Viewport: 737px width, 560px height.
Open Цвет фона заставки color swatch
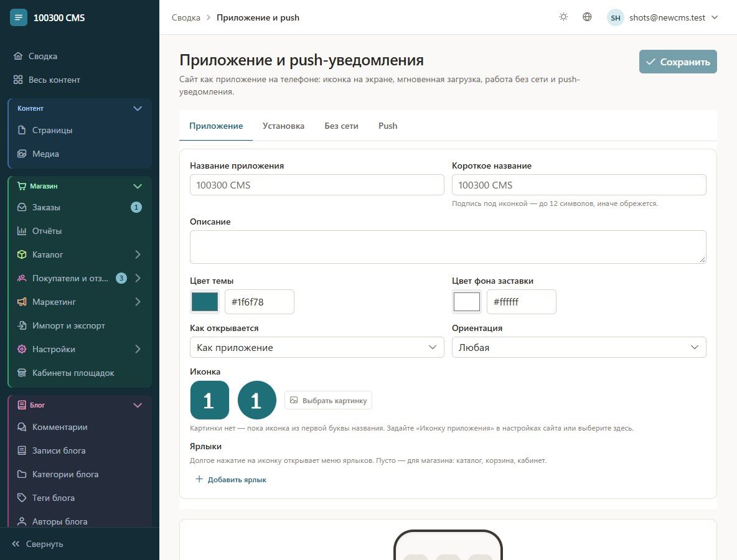pos(467,302)
